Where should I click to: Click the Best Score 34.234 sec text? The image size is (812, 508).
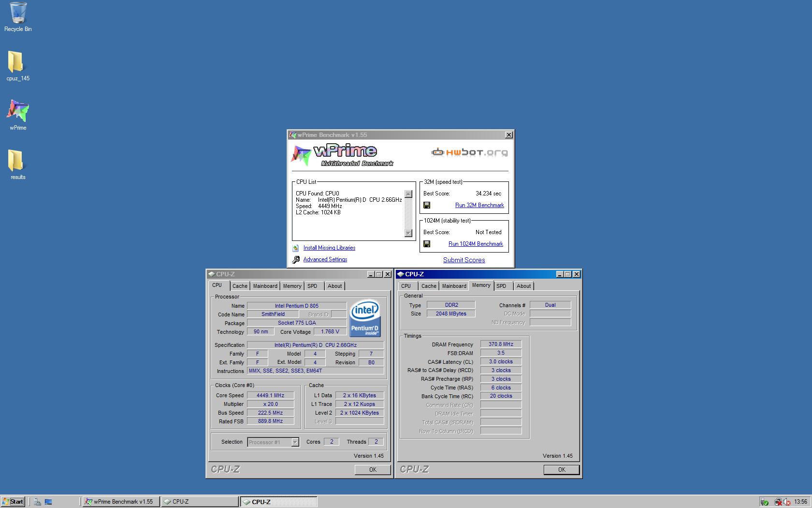tap(488, 194)
